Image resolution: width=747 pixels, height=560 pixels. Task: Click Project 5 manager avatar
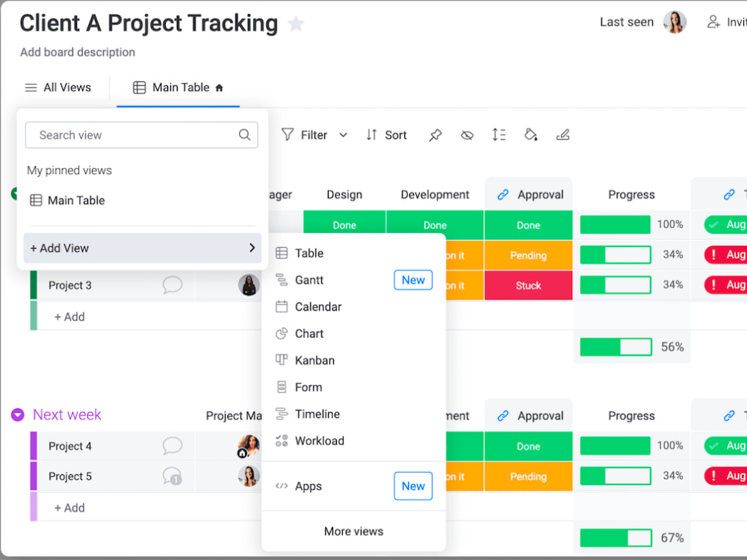249,476
